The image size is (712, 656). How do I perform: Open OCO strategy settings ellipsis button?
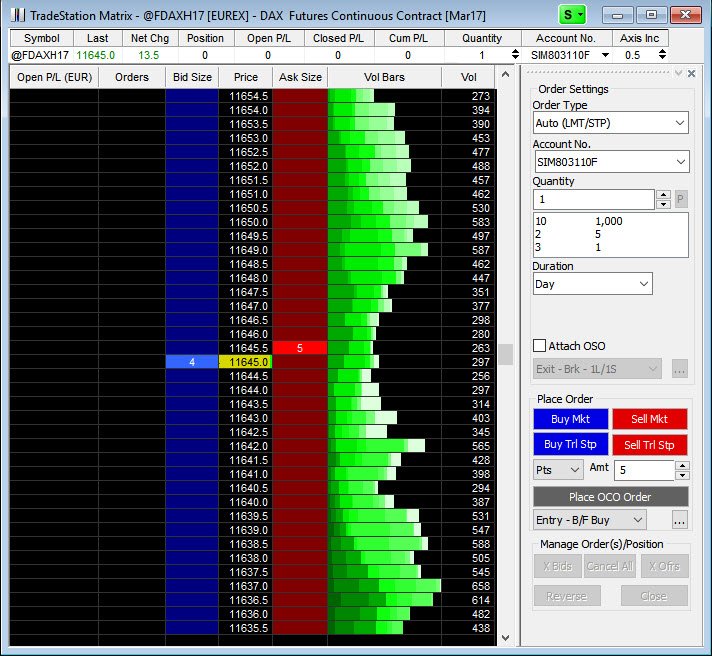pos(679,520)
